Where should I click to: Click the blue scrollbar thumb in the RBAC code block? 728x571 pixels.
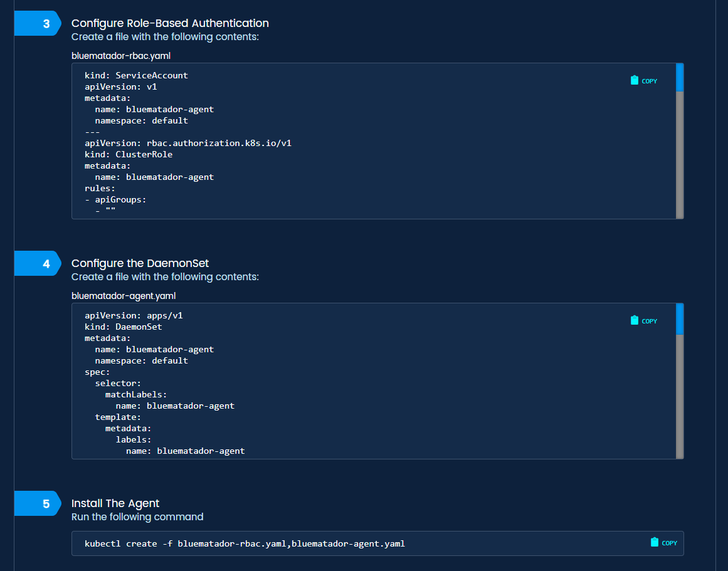[x=680, y=77]
